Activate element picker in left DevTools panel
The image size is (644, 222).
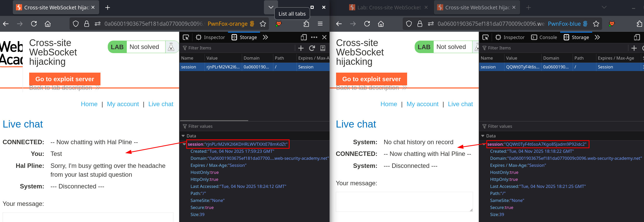click(186, 37)
